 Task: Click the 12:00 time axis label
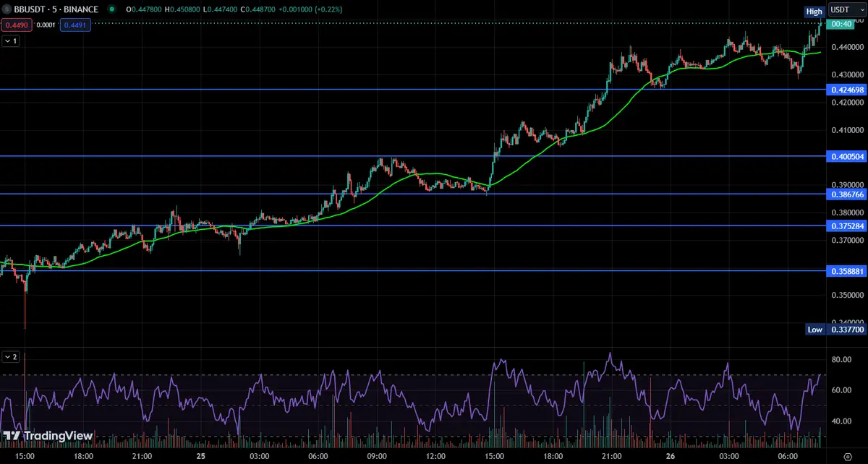click(435, 457)
